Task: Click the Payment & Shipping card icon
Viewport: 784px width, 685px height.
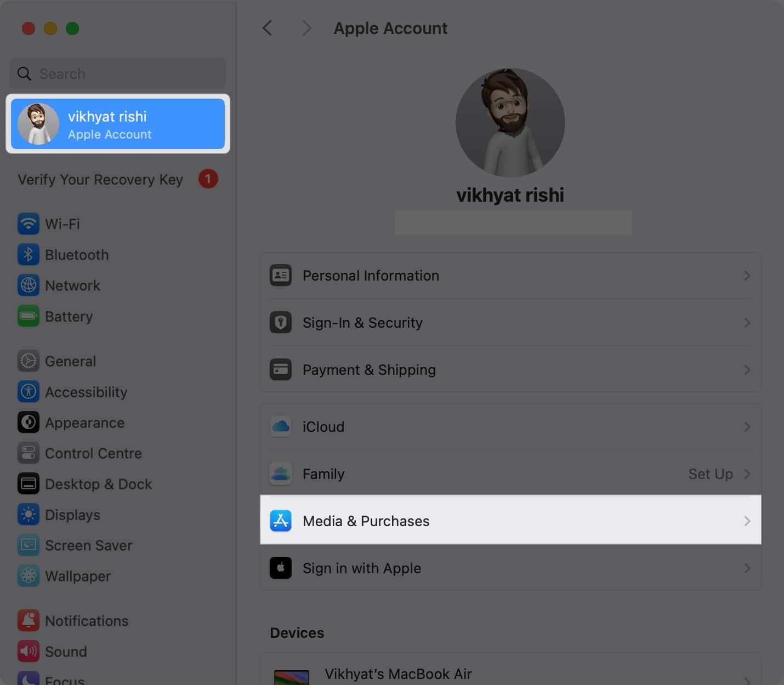Action: [x=281, y=370]
